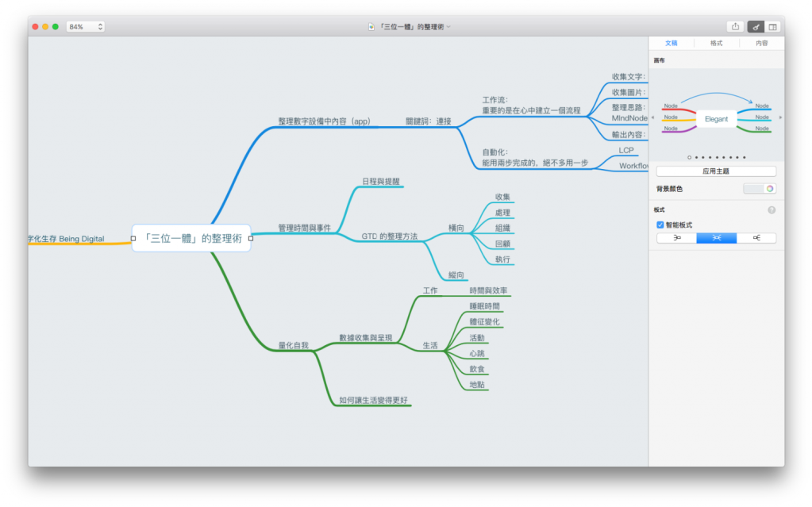Click the right handle of the central node

(251, 239)
